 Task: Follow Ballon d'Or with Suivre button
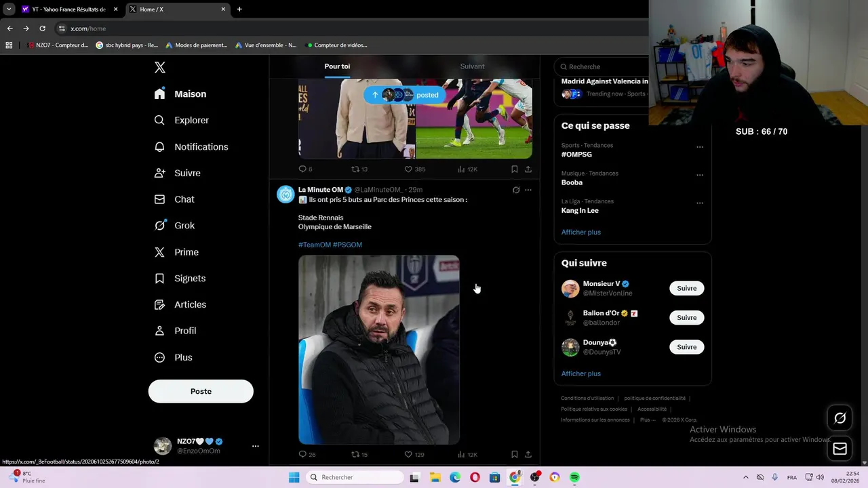686,317
